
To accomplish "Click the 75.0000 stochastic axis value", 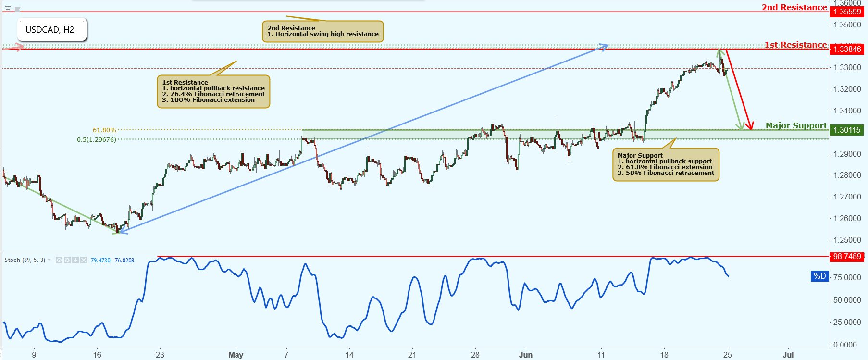I will tap(847, 277).
